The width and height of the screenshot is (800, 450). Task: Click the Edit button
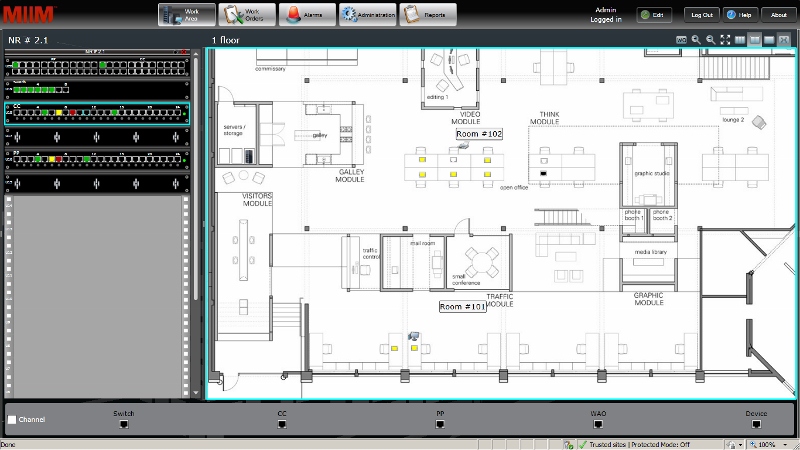[653, 15]
